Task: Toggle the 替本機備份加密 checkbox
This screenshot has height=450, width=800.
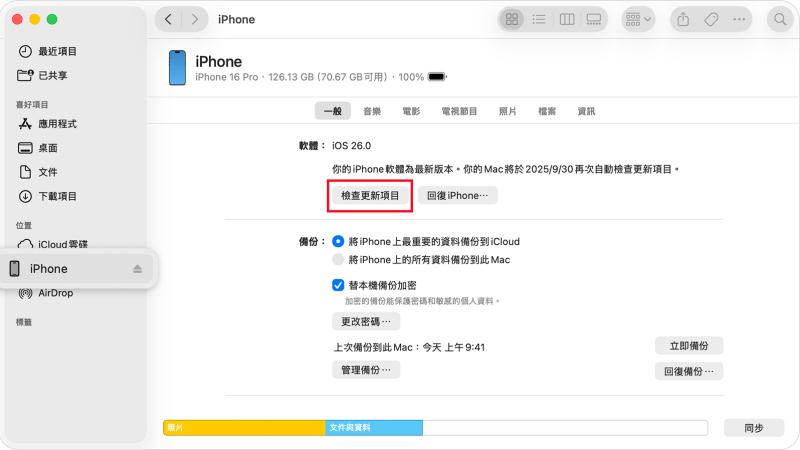Action: [338, 285]
